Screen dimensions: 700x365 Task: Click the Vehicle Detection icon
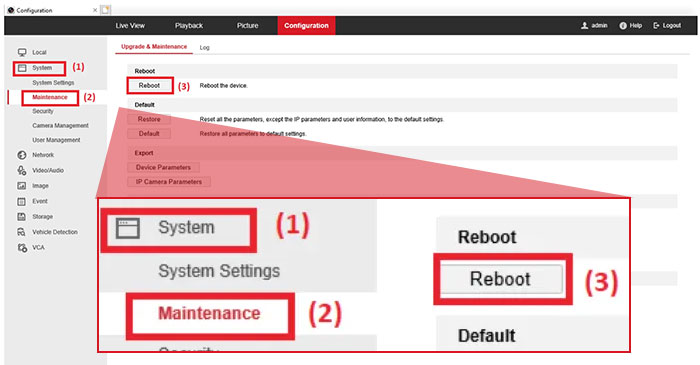point(22,232)
